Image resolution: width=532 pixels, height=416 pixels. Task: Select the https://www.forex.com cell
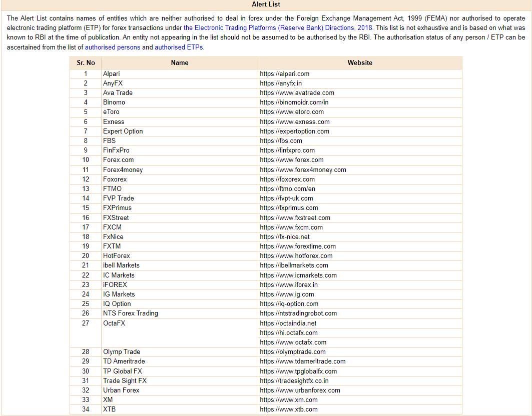360,159
